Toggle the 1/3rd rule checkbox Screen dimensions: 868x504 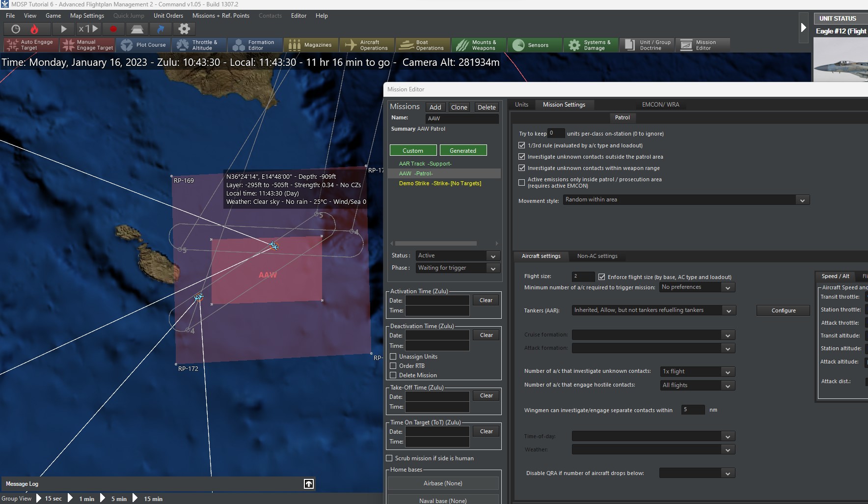(x=522, y=145)
